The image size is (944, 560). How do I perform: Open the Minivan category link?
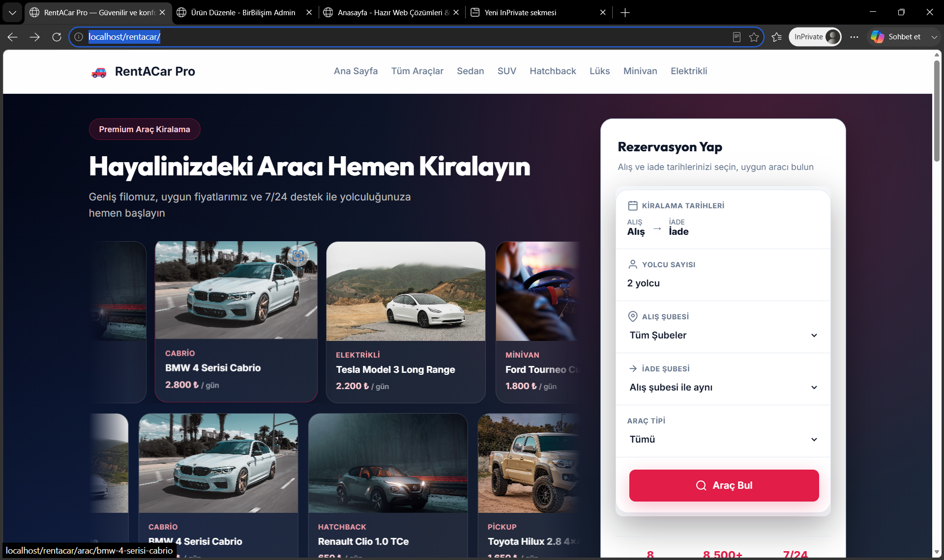click(640, 71)
